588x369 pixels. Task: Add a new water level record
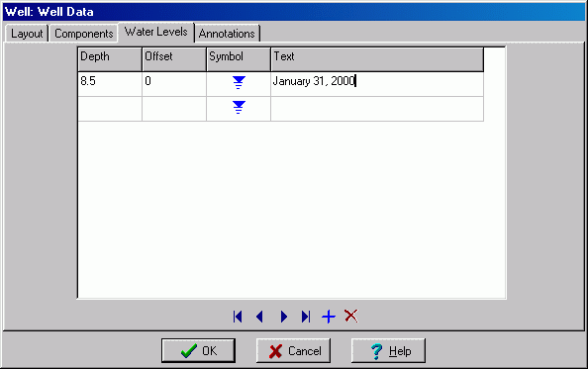[x=329, y=317]
